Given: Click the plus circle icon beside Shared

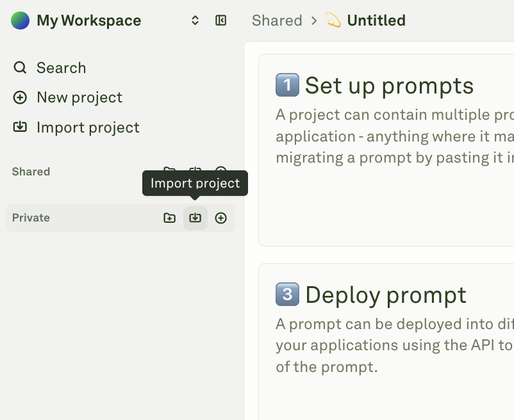Looking at the screenshot, I should tap(221, 172).
